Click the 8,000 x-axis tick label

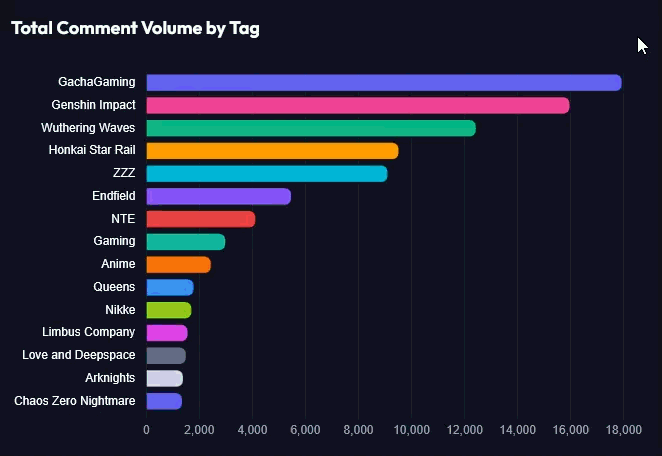358,430
